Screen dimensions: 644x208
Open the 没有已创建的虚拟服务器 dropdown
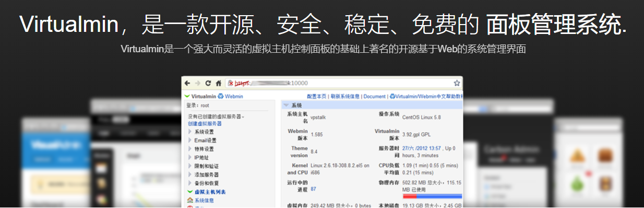coord(216,117)
